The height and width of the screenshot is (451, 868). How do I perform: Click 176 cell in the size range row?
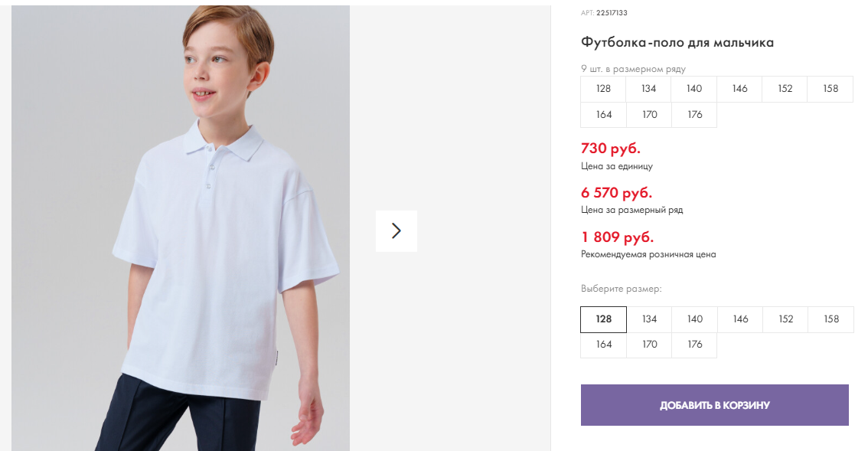694,115
